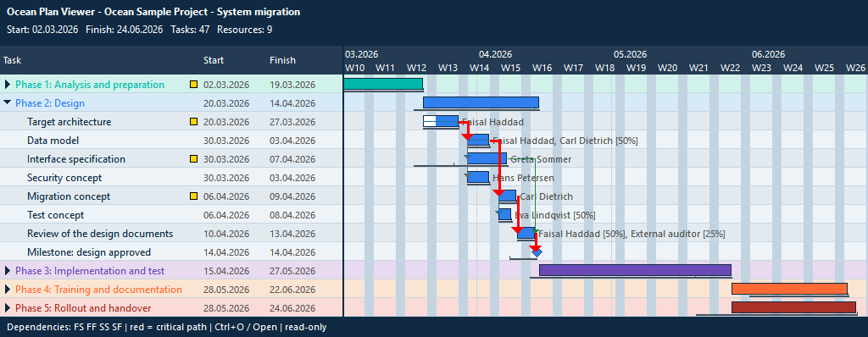The height and width of the screenshot is (337, 868).
Task: Select the Target architecture task row
Action: point(171,122)
